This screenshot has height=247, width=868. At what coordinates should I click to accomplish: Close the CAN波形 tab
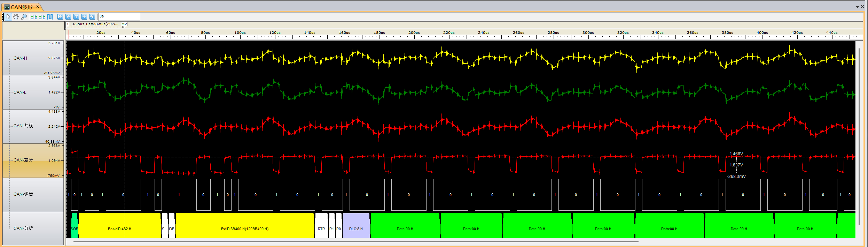click(38, 7)
